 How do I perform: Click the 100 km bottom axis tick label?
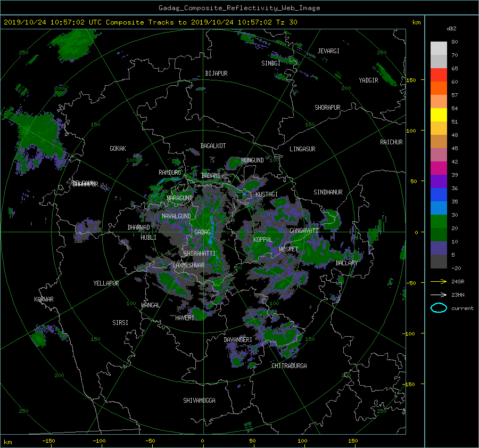302,441
